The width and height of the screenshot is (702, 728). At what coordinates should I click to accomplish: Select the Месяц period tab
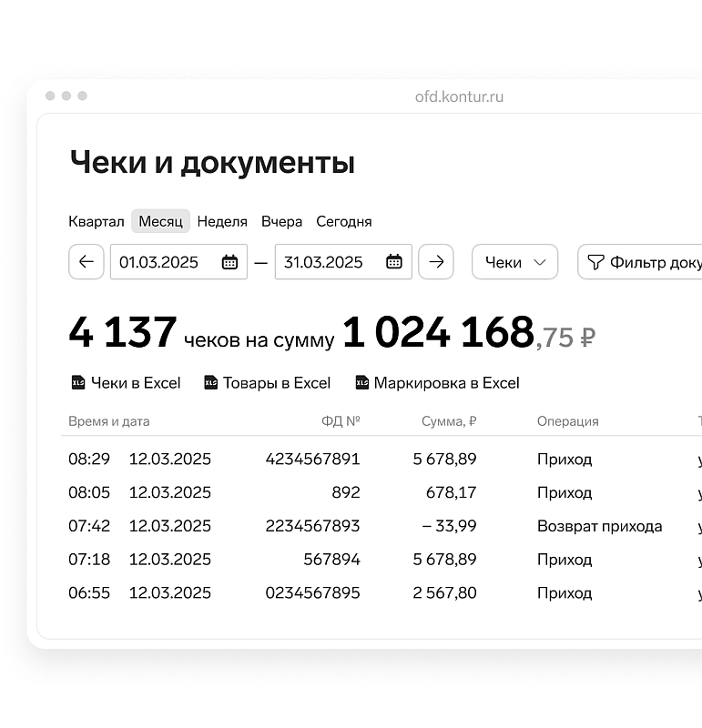161,221
